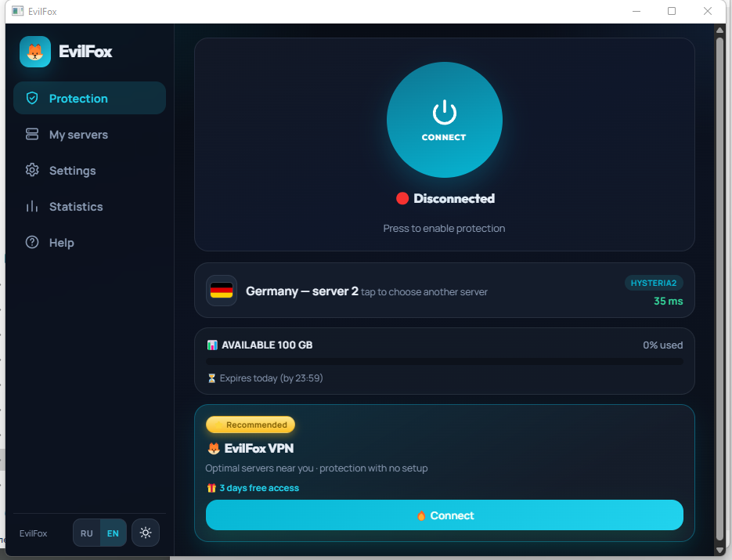
Task: Click Optimal servers near you description
Action: click(316, 468)
